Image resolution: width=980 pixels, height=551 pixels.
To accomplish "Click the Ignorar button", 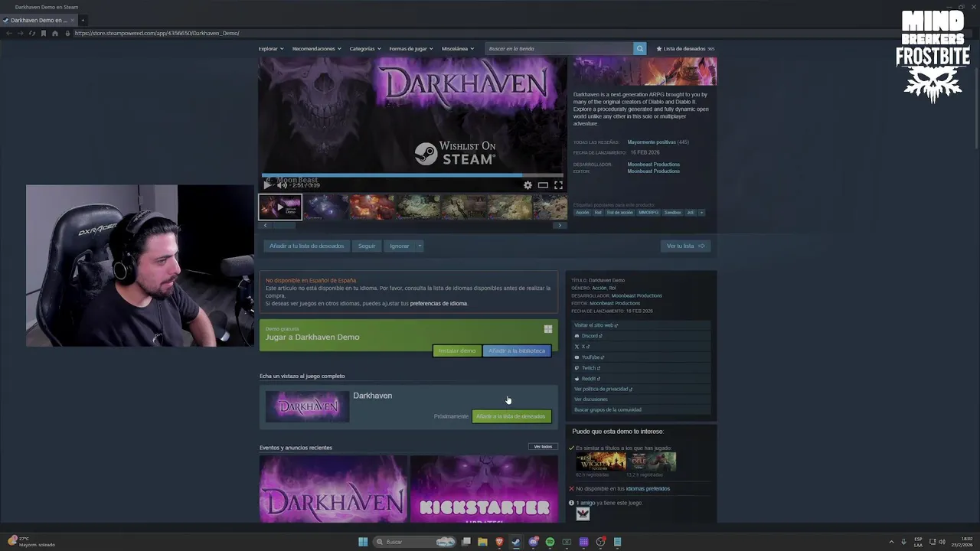I will tap(399, 246).
